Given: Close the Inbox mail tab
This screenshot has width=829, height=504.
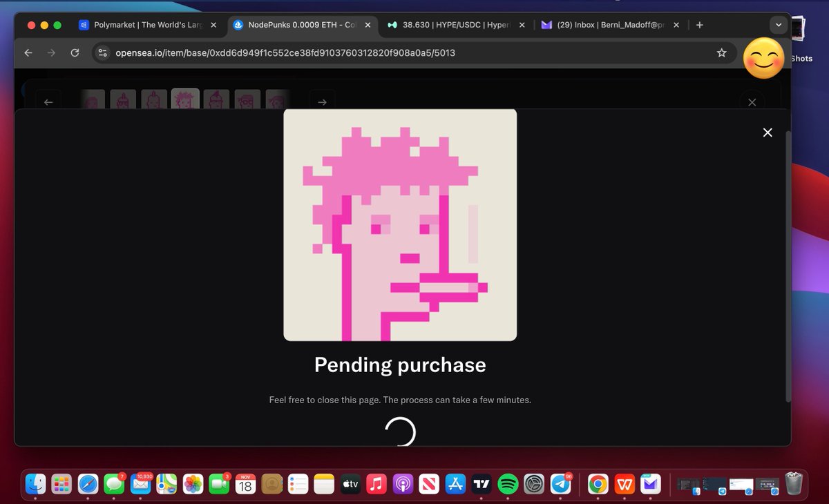Looking at the screenshot, I should [676, 25].
